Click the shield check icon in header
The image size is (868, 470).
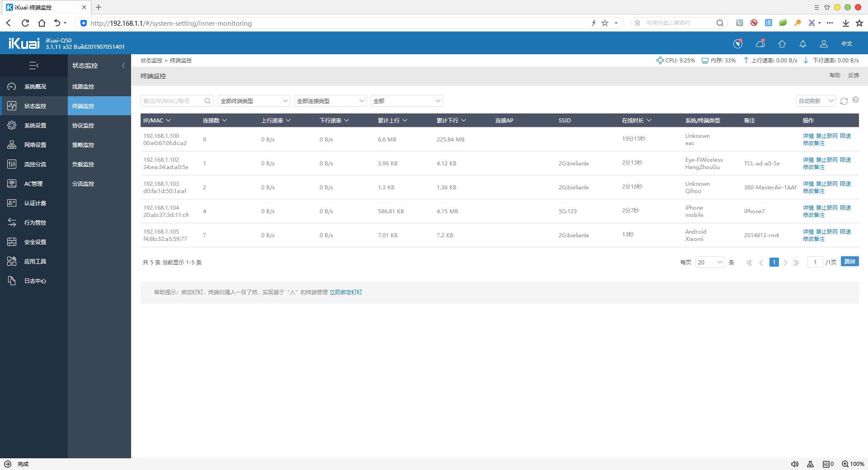pyautogui.click(x=738, y=43)
